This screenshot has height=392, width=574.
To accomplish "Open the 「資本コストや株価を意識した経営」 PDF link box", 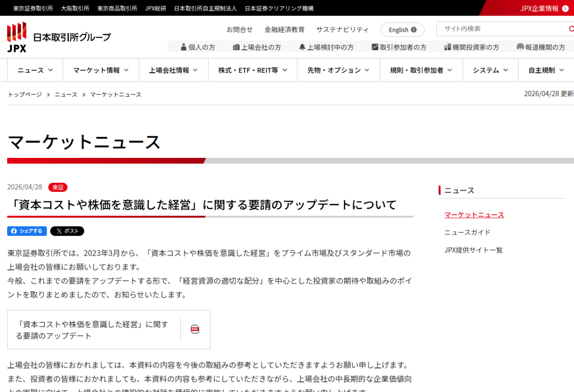I will coord(109,330).
